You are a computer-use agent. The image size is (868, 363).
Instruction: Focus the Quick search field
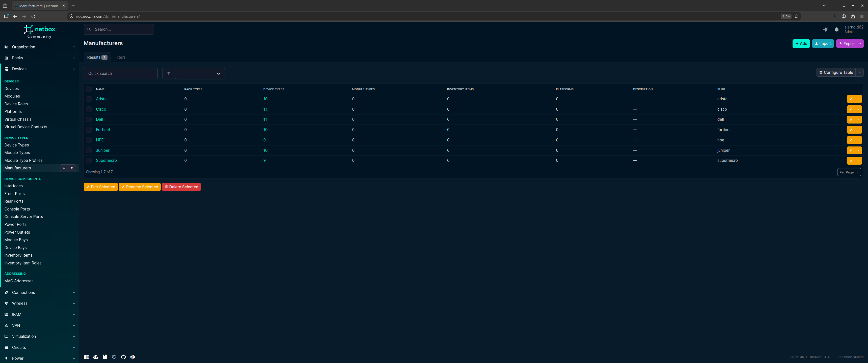pyautogui.click(x=121, y=73)
